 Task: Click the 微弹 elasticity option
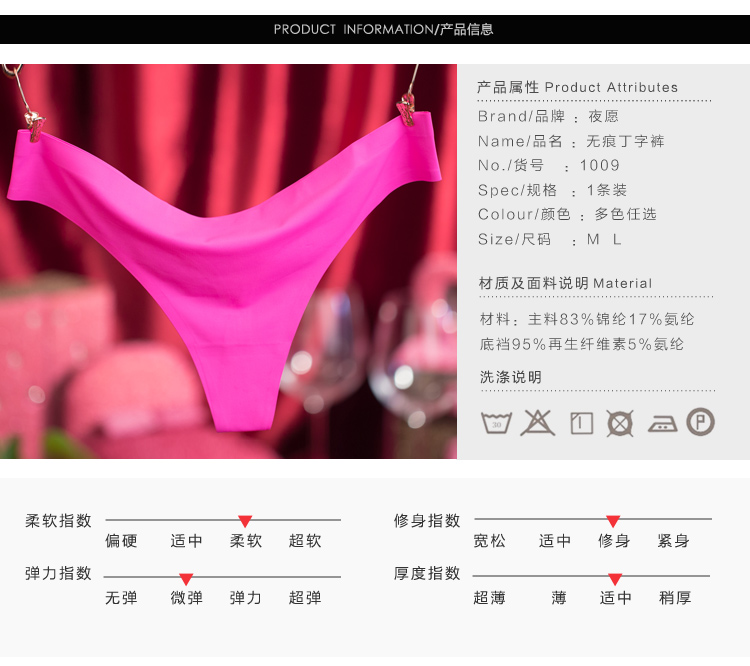(187, 598)
